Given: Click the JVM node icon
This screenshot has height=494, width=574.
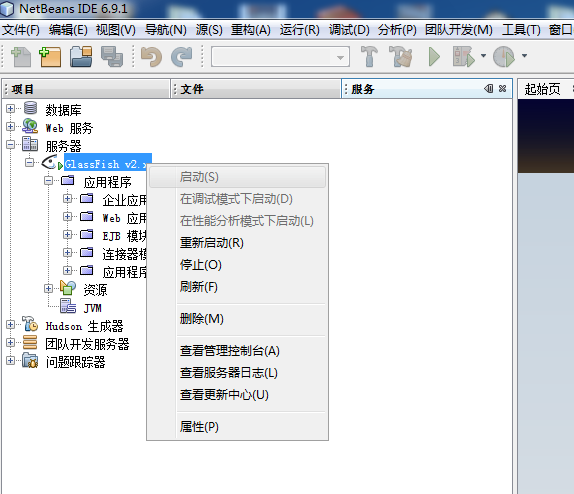Looking at the screenshot, I should coord(68,306).
